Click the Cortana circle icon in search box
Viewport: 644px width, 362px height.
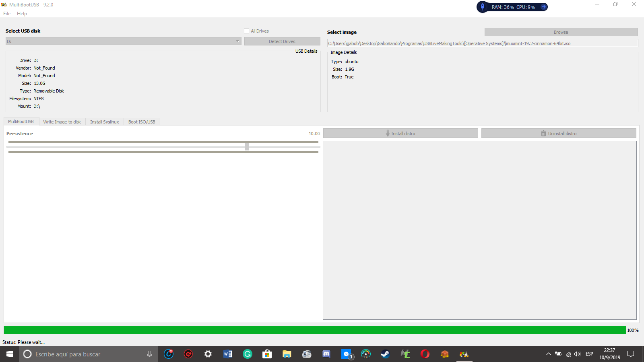pos(27,354)
